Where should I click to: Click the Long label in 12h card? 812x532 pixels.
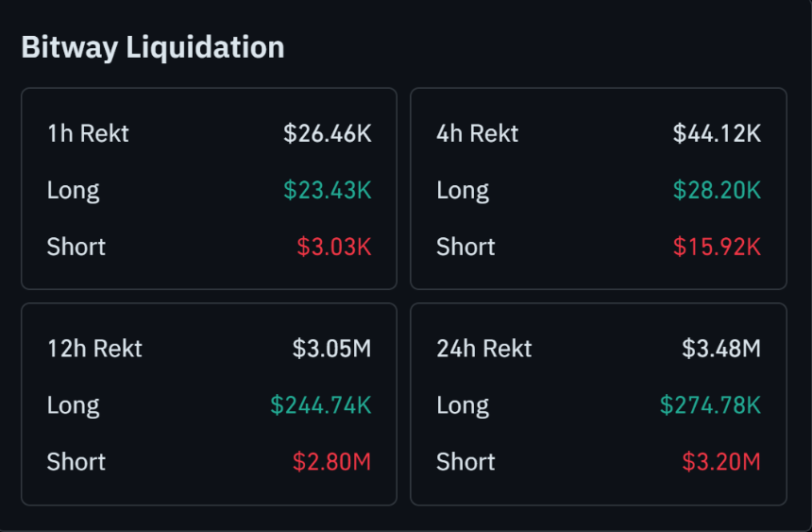point(73,406)
